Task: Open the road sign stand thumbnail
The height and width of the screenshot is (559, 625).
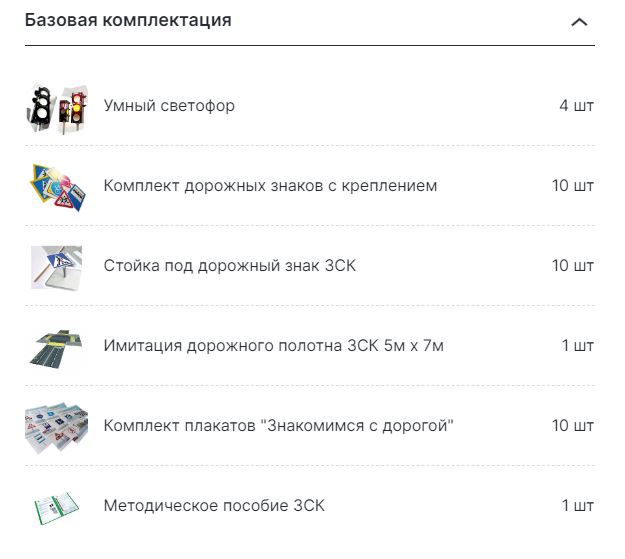Action: (x=56, y=266)
